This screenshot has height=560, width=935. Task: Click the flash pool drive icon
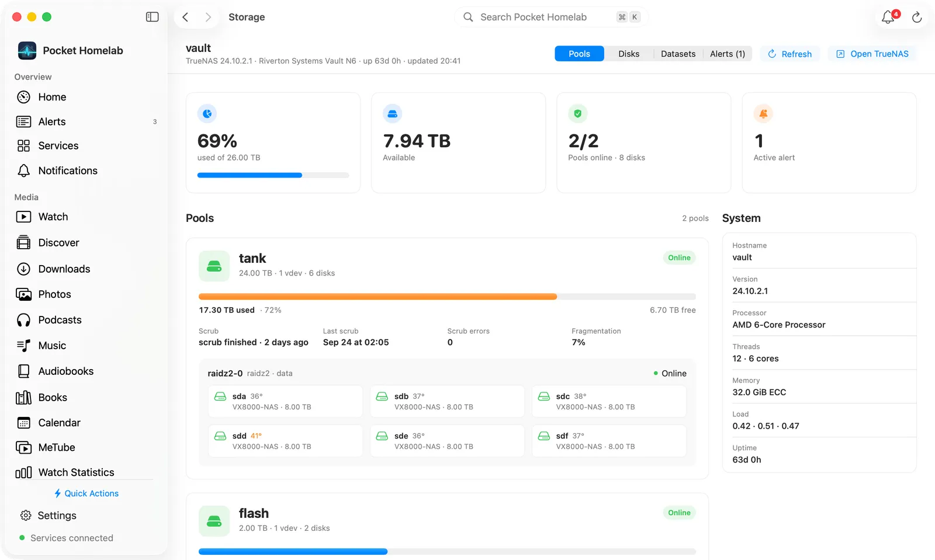point(214,521)
